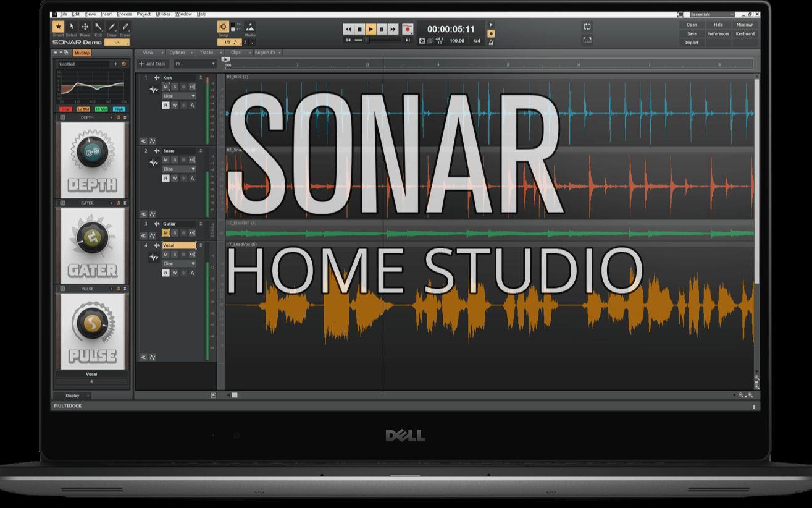
Task: Toggle the Snap to grid button
Action: (223, 27)
